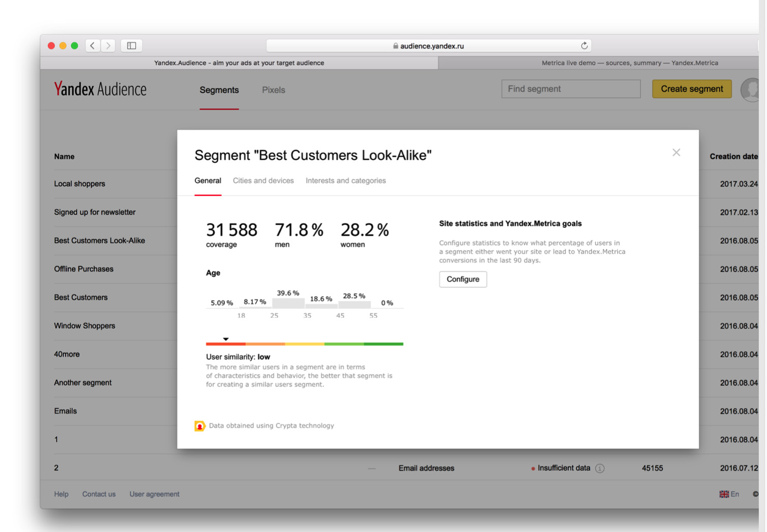The height and width of the screenshot is (532, 767).
Task: Click the 28.5 % age bar
Action: click(355, 305)
